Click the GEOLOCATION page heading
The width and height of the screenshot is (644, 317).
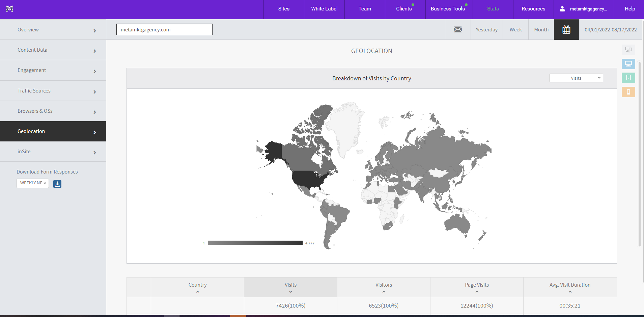point(371,51)
